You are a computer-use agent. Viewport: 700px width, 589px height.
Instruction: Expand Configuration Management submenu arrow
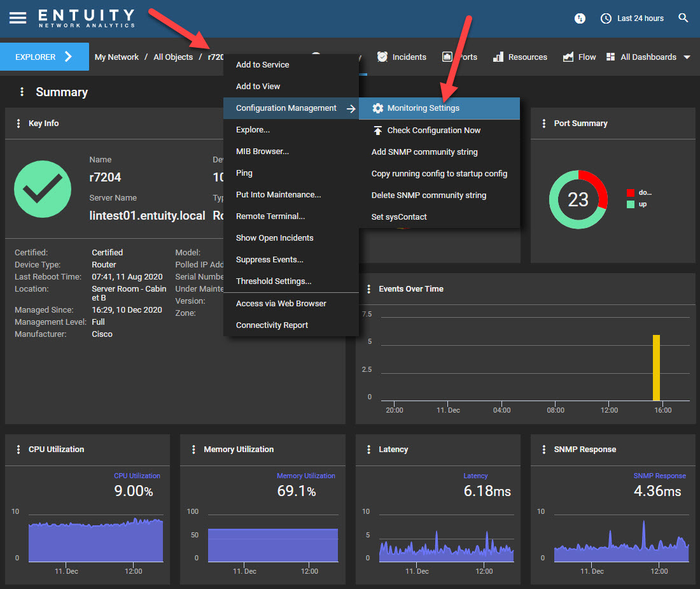(351, 108)
